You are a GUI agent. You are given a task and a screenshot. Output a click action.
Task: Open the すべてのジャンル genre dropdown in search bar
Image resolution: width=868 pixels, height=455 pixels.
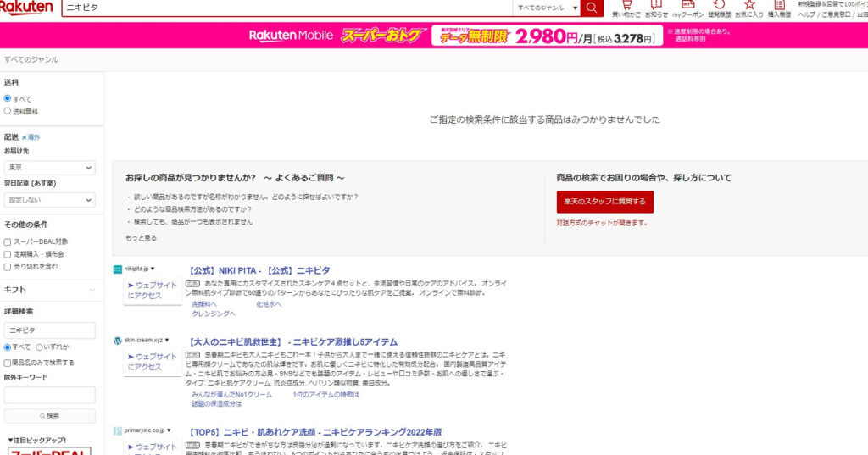click(x=547, y=8)
